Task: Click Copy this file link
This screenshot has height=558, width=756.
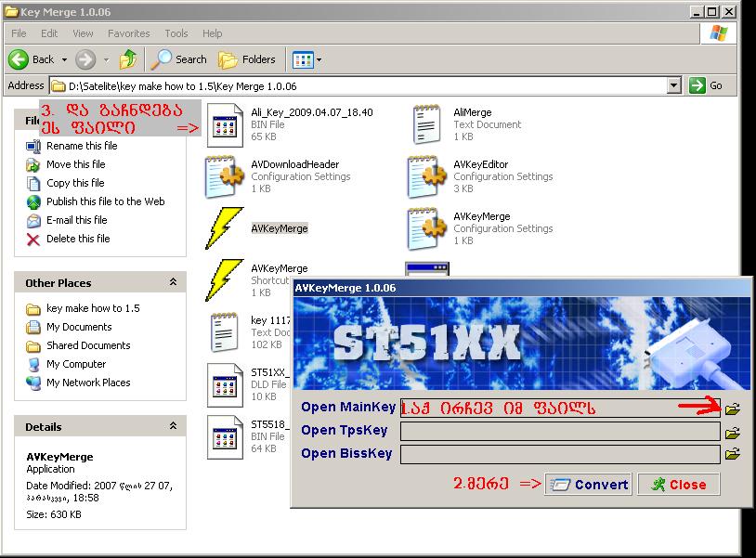Action: (x=75, y=183)
